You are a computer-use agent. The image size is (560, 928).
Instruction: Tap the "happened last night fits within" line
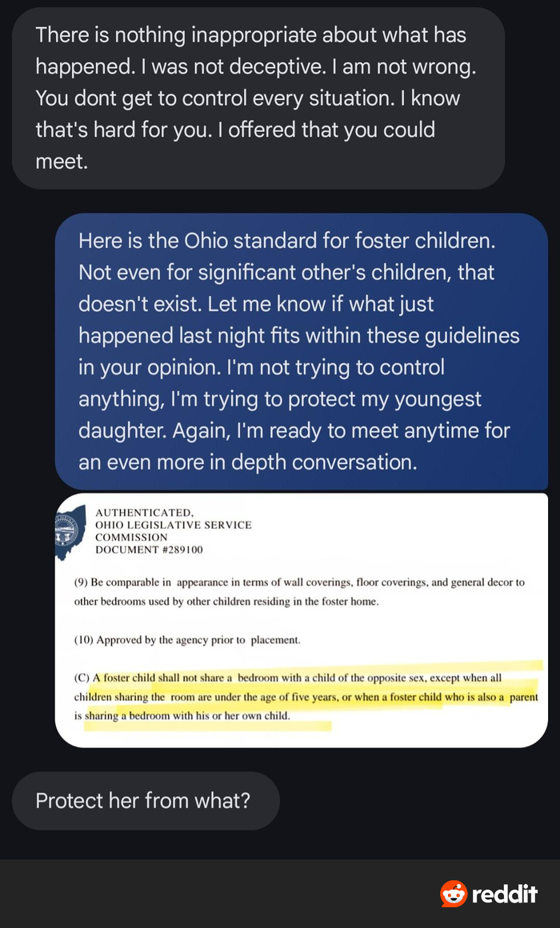click(x=298, y=335)
